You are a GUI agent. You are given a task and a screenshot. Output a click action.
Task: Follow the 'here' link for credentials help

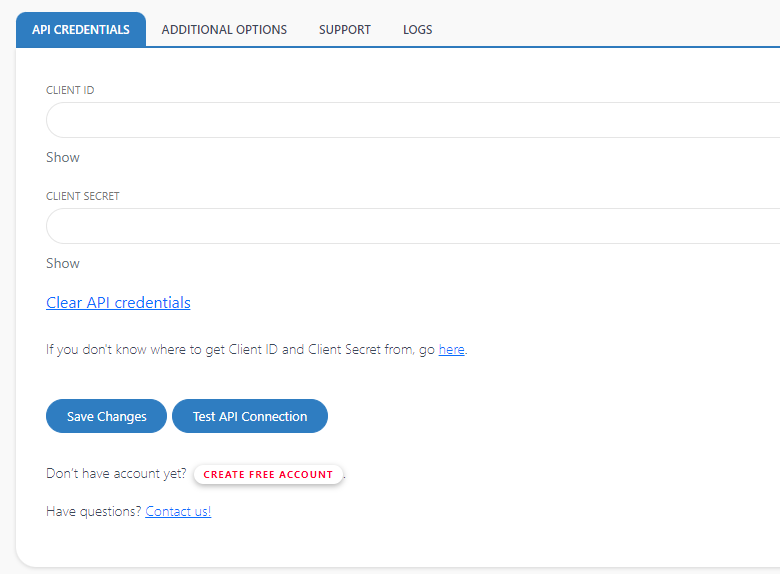451,350
